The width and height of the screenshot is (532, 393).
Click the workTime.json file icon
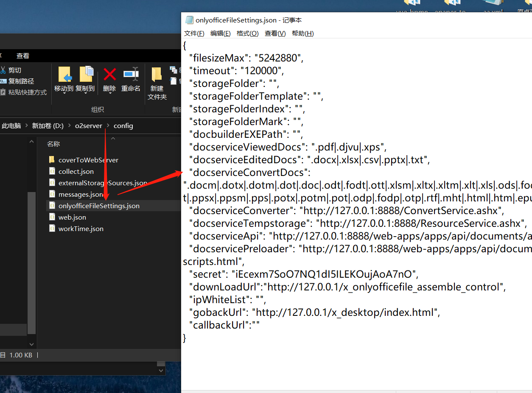point(52,229)
